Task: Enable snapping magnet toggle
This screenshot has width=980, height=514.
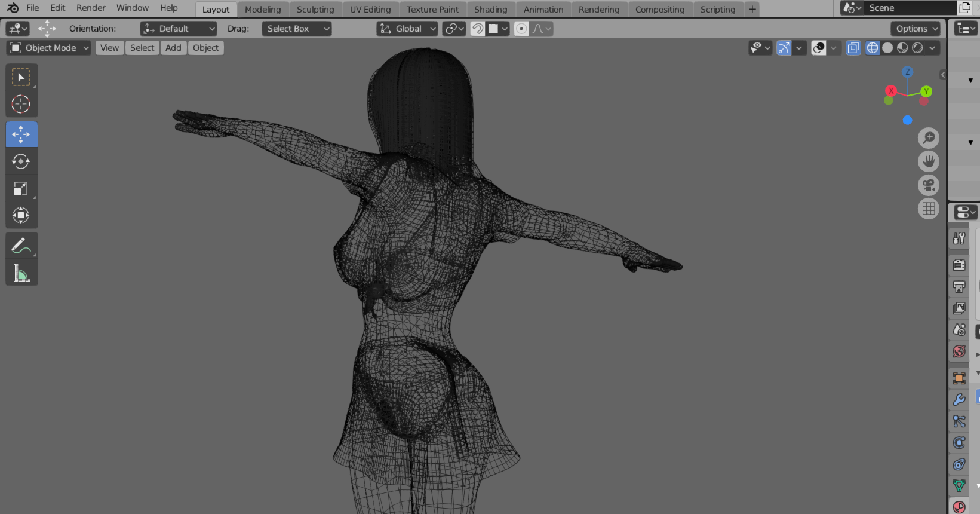Action: 478,29
